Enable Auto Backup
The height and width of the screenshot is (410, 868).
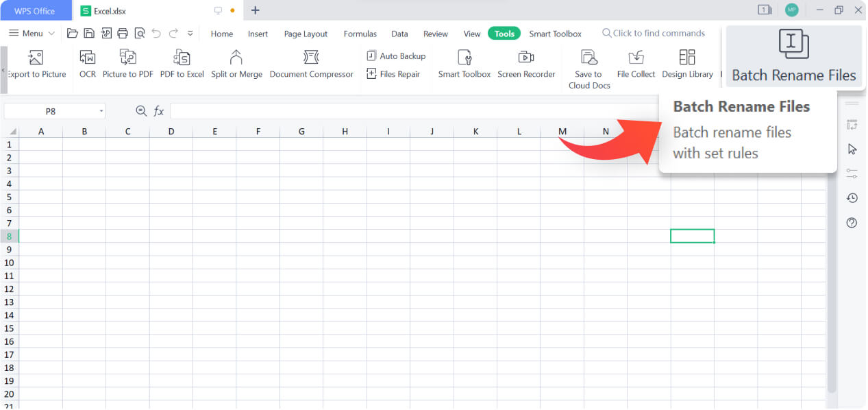tap(395, 56)
